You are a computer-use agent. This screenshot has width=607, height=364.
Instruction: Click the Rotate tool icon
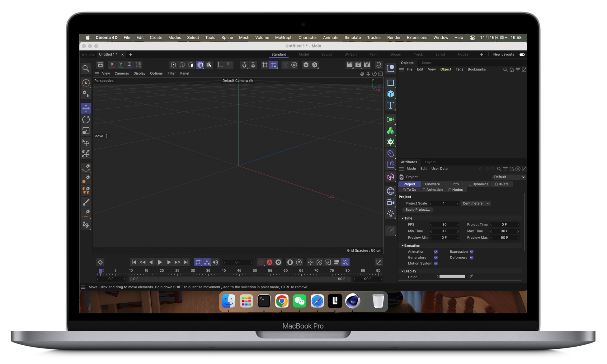[86, 119]
